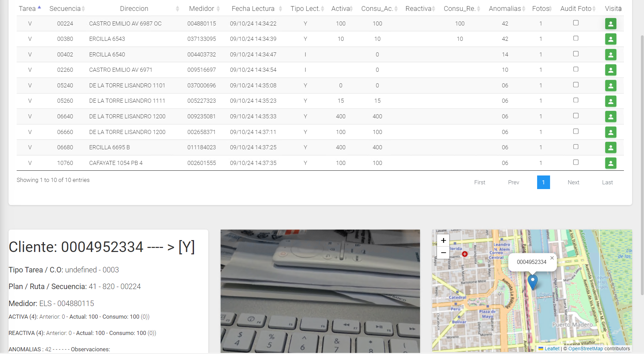Check Audit Foto for sequence 06660
The image size is (644, 354).
[576, 131]
